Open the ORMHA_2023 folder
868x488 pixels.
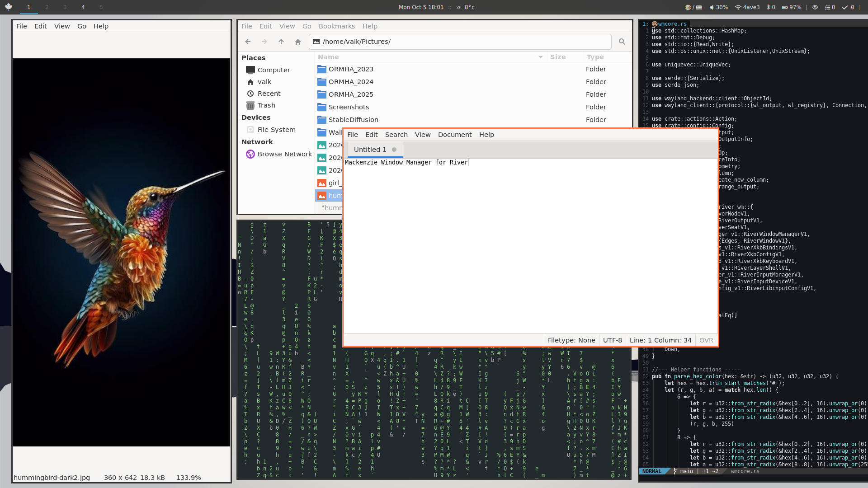(473, 69)
